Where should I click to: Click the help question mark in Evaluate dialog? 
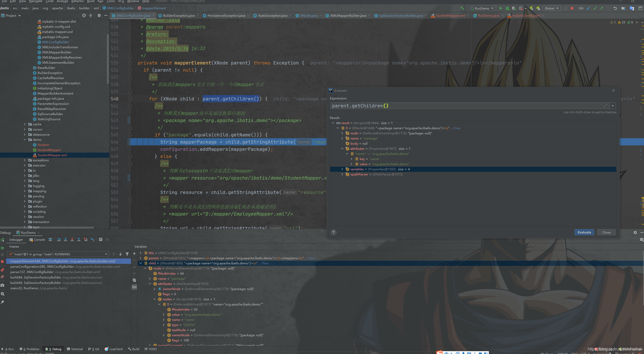(333, 232)
